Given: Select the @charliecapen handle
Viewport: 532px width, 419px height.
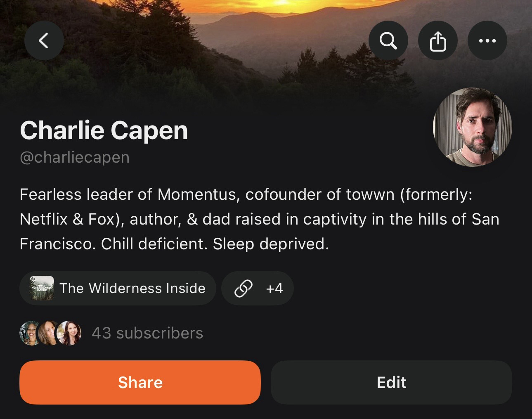Looking at the screenshot, I should (x=75, y=157).
